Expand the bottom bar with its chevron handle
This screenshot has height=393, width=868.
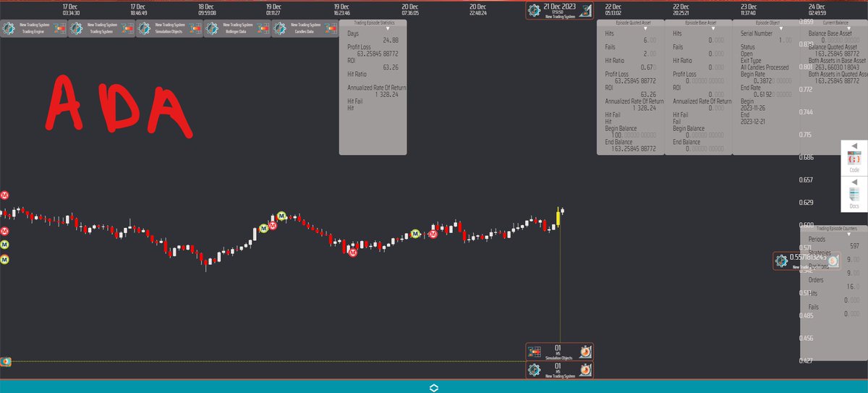[x=434, y=387]
